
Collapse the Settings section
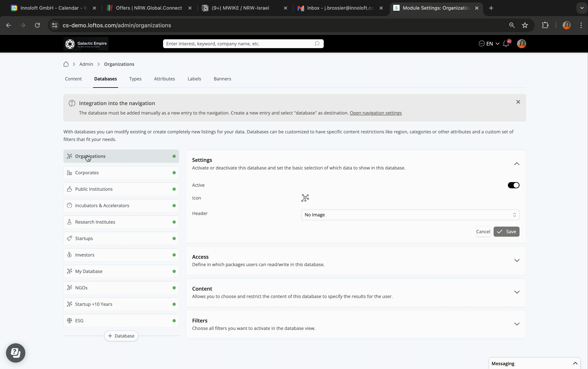point(517,164)
